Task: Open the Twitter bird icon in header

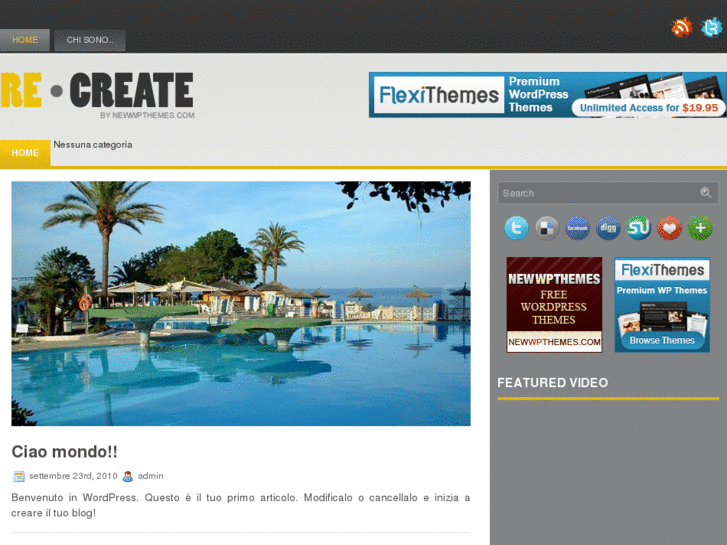Action: 712,27
